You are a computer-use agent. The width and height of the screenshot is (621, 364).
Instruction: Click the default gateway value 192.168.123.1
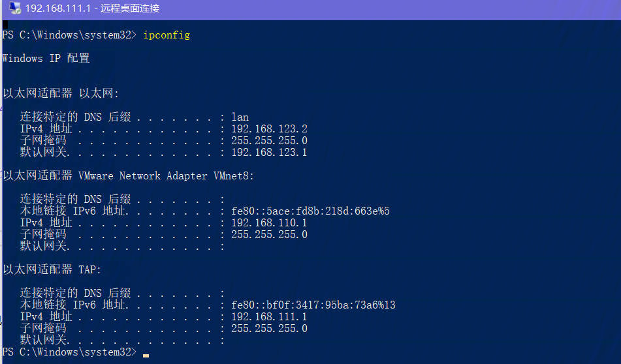click(269, 153)
